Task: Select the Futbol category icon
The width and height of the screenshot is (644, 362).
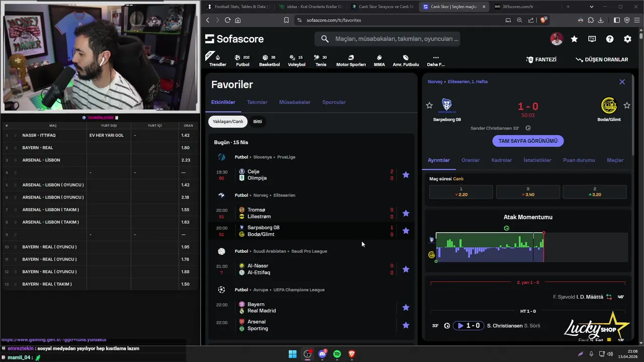Action: (x=243, y=60)
